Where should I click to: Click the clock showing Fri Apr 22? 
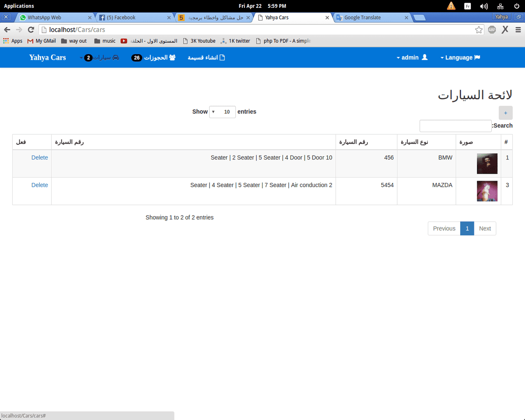pyautogui.click(x=262, y=6)
